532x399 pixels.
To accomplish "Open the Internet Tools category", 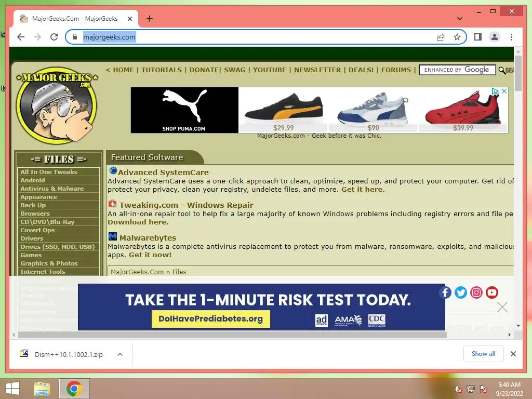I will click(x=43, y=272).
